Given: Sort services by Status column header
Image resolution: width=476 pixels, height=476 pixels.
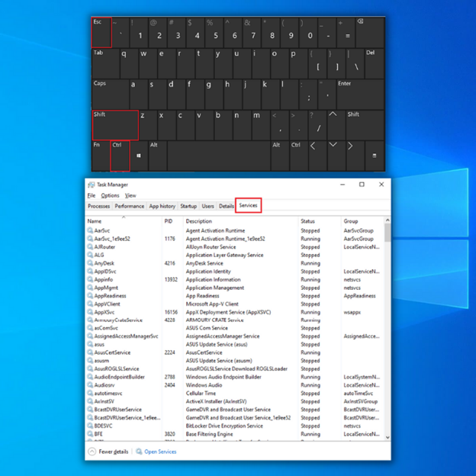Looking at the screenshot, I should coord(320,221).
